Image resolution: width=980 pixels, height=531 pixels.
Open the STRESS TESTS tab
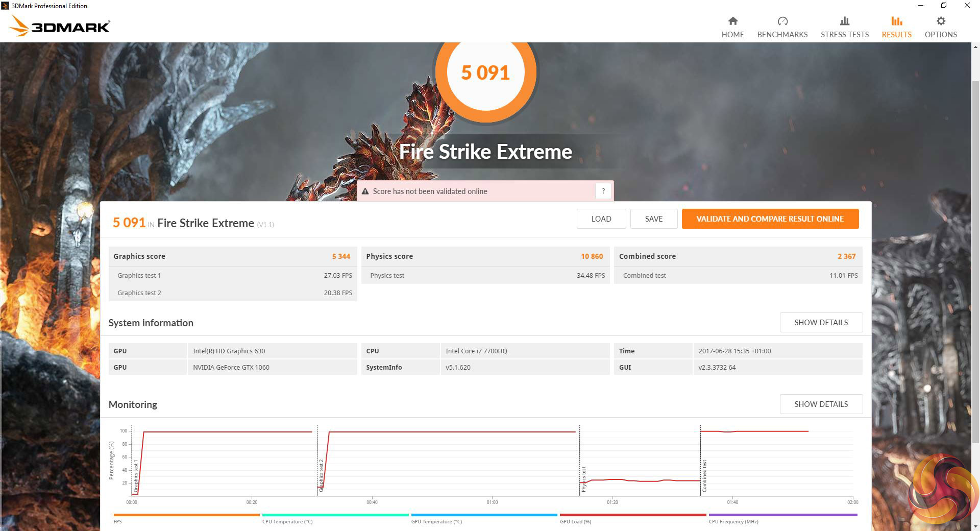[845, 28]
